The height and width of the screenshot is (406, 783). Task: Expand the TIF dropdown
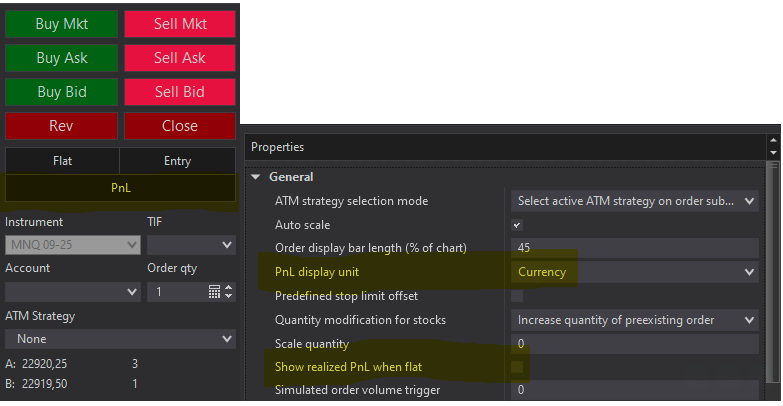point(191,244)
